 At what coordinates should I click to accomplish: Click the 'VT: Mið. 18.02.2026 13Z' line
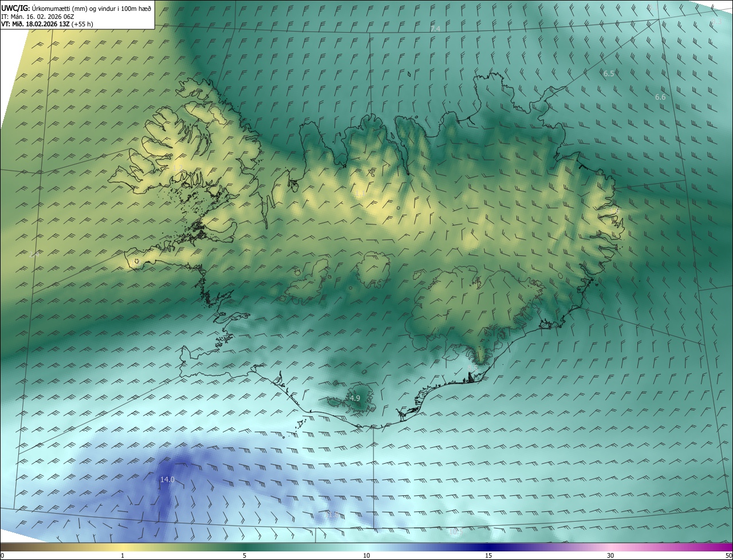(36, 24)
